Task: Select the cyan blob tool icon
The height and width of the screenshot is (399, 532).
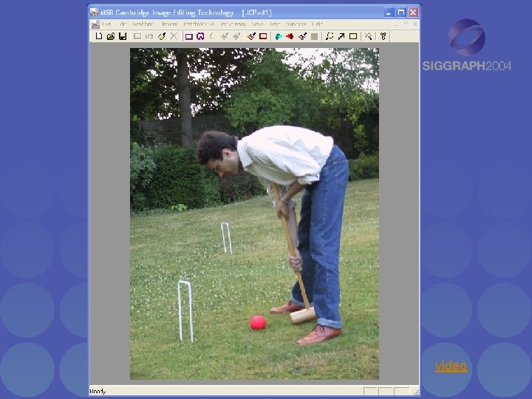Action: click(x=279, y=36)
